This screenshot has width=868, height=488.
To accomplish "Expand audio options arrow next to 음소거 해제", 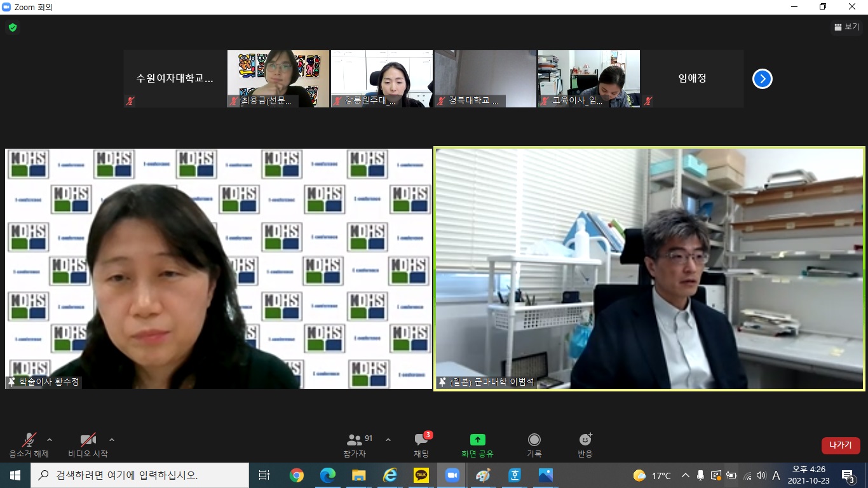I will (x=50, y=440).
